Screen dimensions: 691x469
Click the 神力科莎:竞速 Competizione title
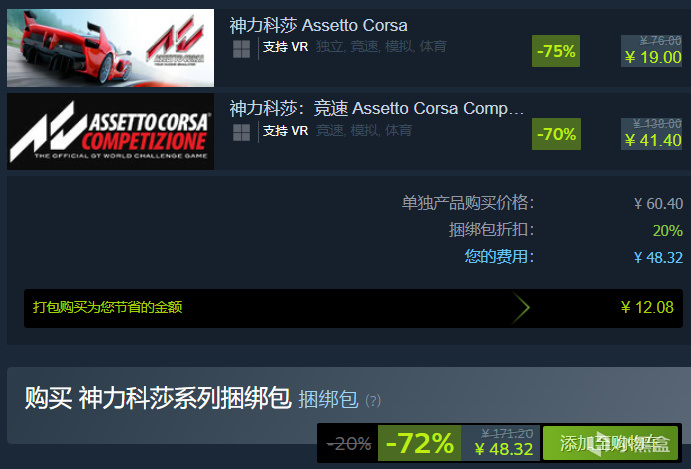click(377, 108)
